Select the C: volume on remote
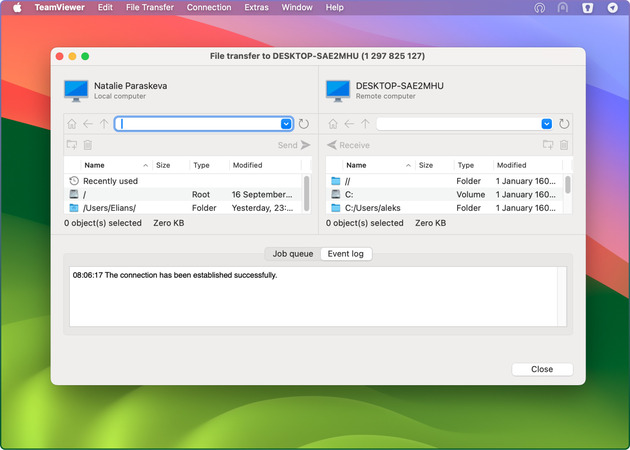Screen dimensions: 630x450 (x=444, y=194)
